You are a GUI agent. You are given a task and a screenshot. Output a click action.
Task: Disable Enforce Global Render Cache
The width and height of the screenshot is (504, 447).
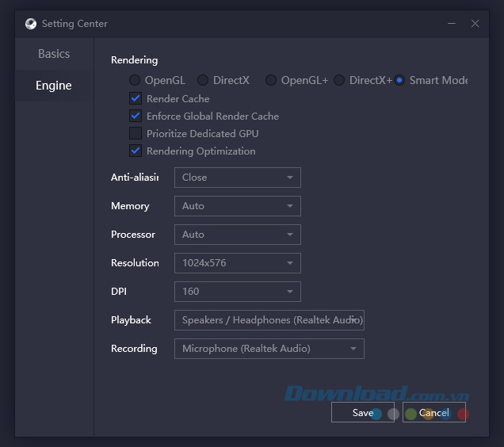pyautogui.click(x=136, y=116)
